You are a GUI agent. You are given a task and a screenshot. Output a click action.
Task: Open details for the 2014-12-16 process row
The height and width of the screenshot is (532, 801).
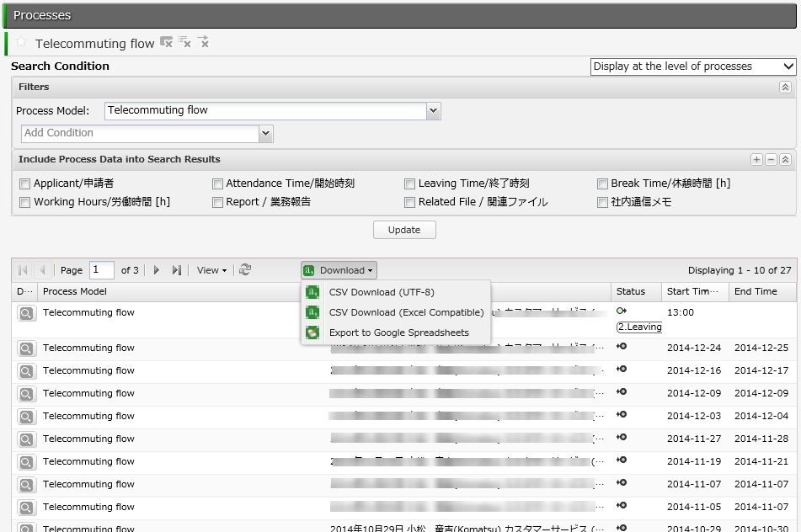pyautogui.click(x=26, y=371)
